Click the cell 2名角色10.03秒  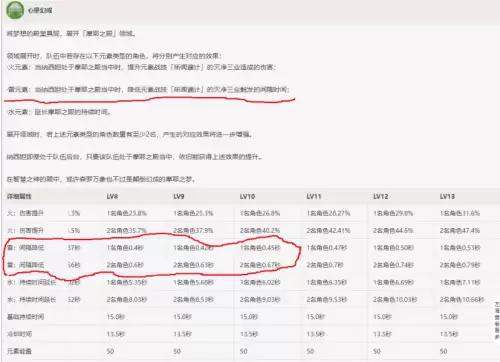click(395, 300)
